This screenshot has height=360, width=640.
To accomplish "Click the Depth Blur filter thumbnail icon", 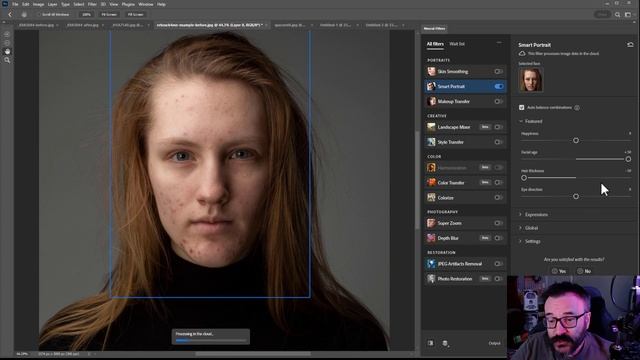I will 431,238.
